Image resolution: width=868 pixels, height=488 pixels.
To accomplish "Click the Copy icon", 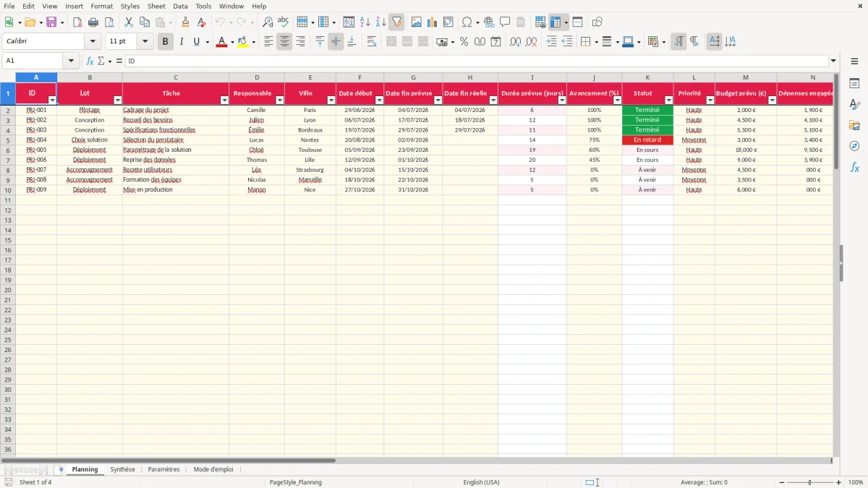I will click(x=144, y=22).
